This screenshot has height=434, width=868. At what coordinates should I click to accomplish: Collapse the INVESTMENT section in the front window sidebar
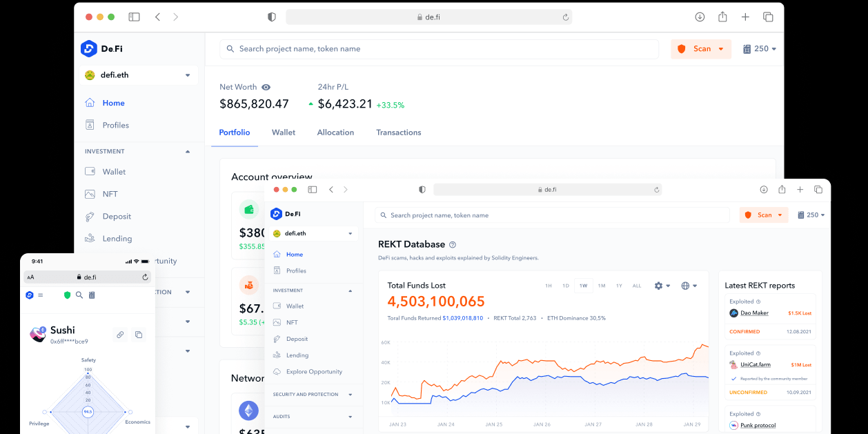click(350, 290)
